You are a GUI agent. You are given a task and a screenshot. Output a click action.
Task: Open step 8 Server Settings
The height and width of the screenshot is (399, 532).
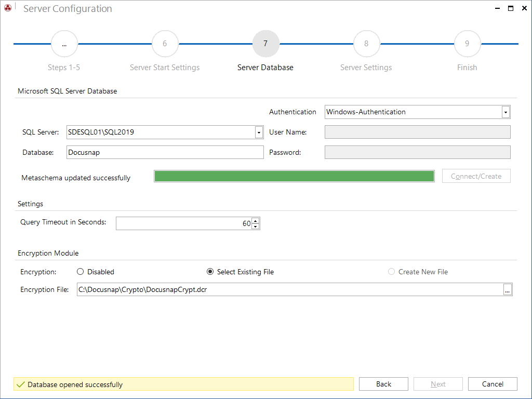[x=366, y=44]
